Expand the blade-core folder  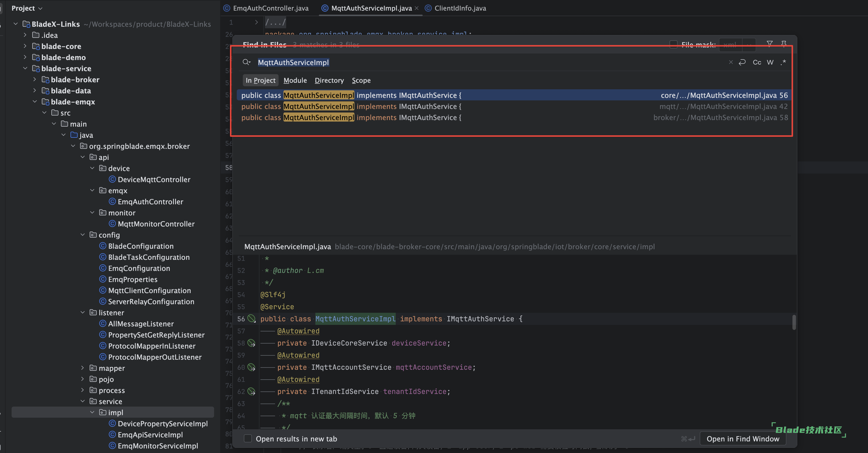pyautogui.click(x=25, y=46)
